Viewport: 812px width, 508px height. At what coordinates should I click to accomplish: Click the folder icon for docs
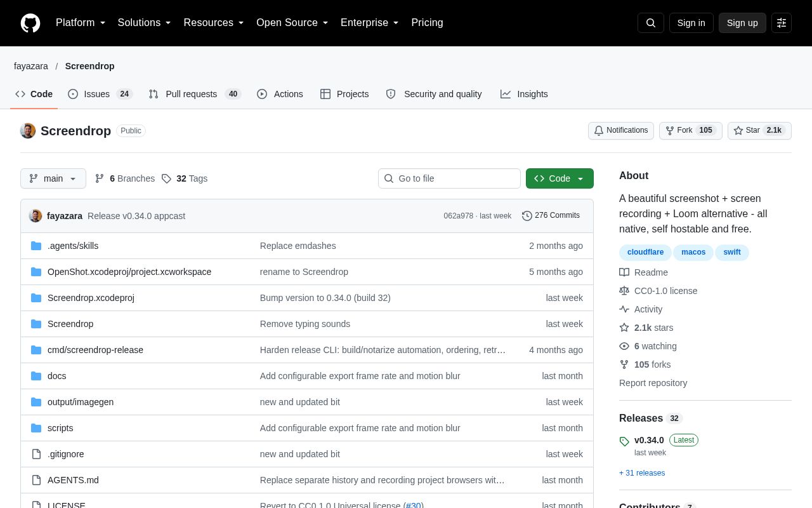(x=36, y=376)
